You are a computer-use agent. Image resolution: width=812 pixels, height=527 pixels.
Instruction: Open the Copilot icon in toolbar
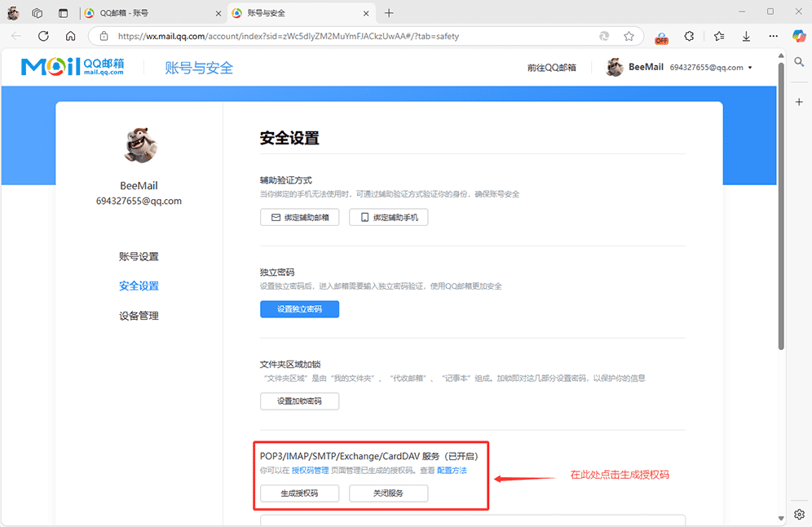pyautogui.click(x=799, y=36)
